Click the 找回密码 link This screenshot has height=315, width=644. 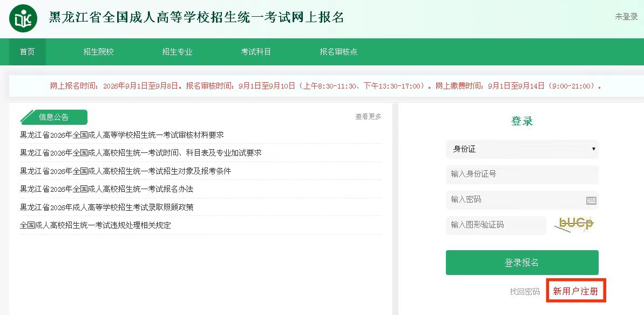[x=525, y=292]
